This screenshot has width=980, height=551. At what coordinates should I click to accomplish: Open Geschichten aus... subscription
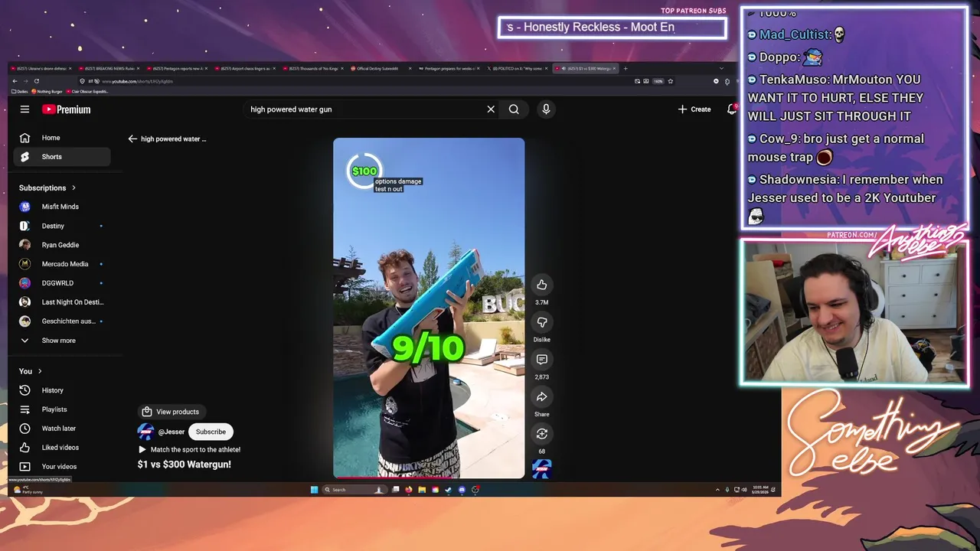62,321
